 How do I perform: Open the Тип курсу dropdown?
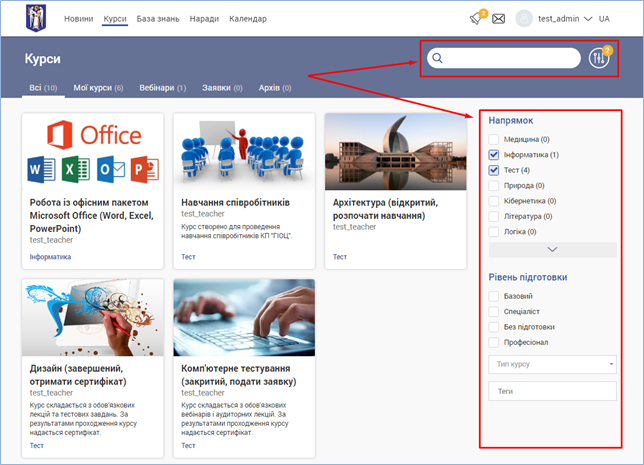[x=552, y=364]
